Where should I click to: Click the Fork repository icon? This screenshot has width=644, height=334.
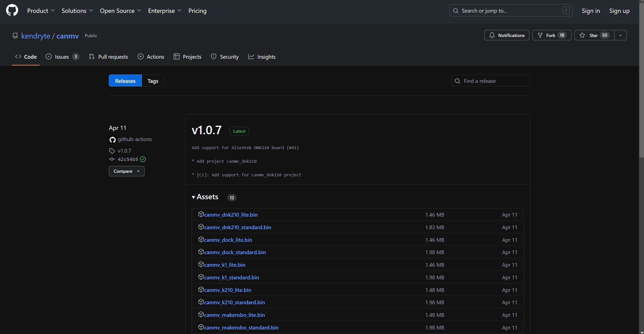click(x=540, y=35)
